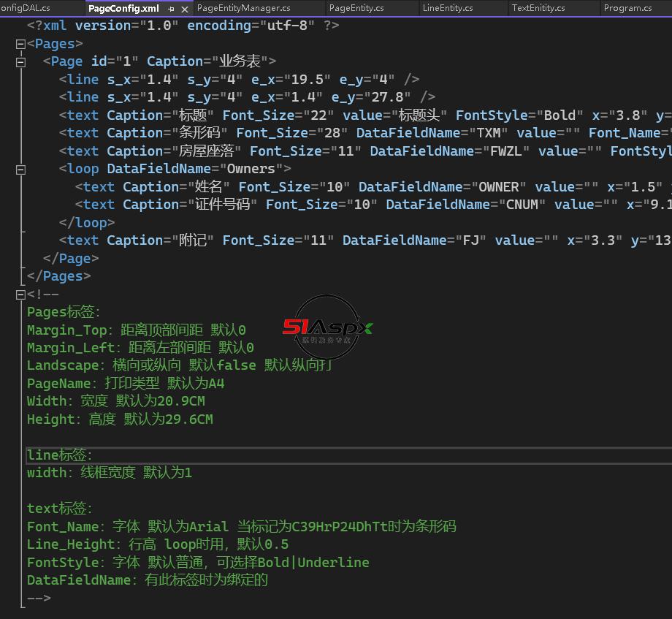Click the xml version declaration line
Image resolution: width=672 pixels, height=619 pixels.
click(183, 26)
